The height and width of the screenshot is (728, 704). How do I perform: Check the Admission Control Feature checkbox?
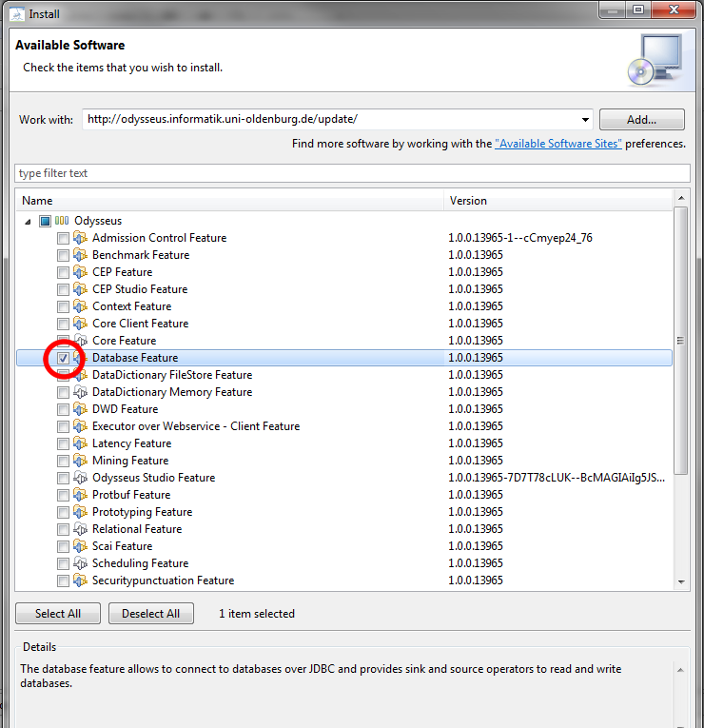pos(63,238)
